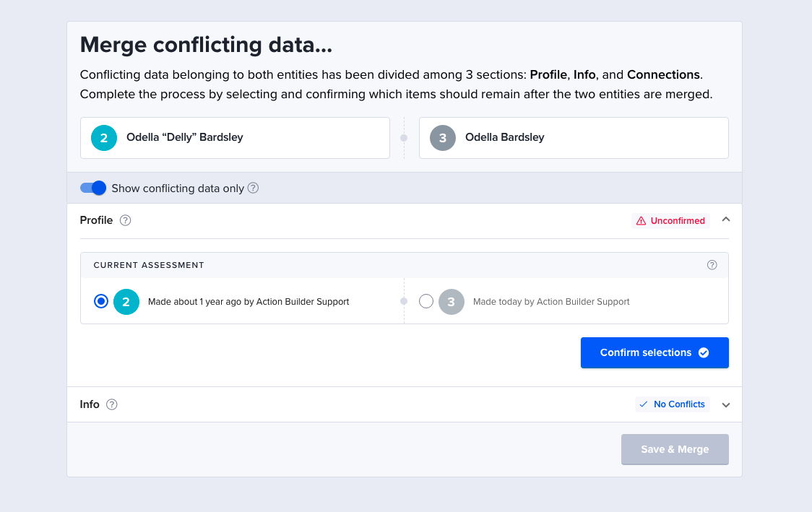Click the Save & Merge button
This screenshot has width=812, height=512.
pyautogui.click(x=675, y=449)
